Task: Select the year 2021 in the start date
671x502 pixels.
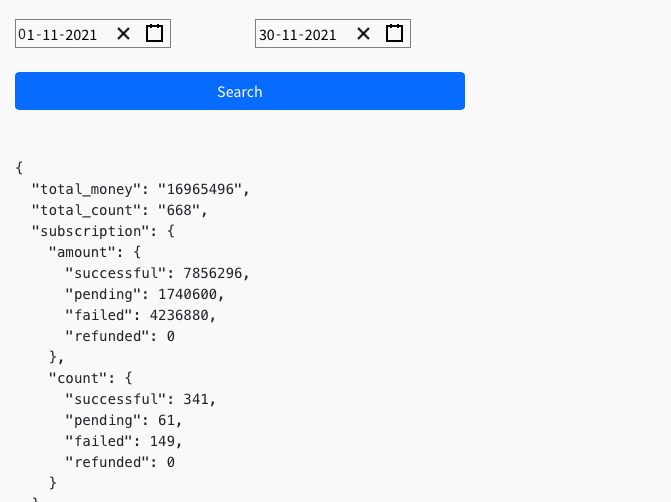Action: pos(80,35)
